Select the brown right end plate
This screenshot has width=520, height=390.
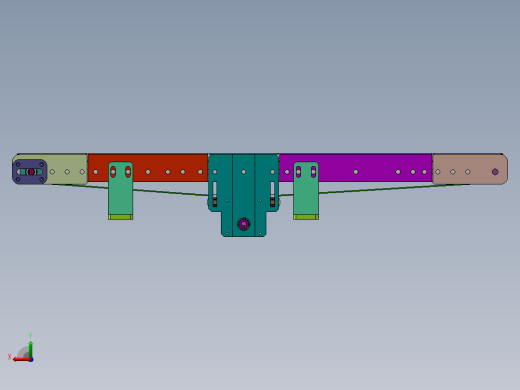(470, 169)
